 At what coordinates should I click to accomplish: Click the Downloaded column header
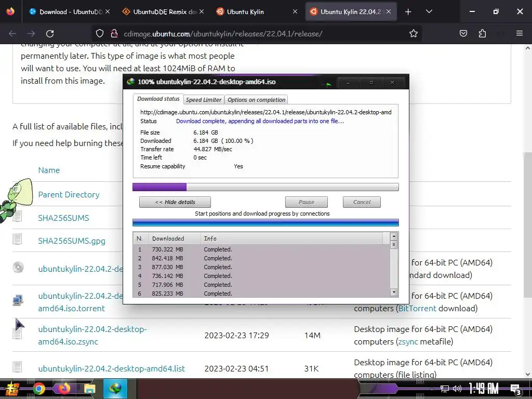[x=175, y=238]
